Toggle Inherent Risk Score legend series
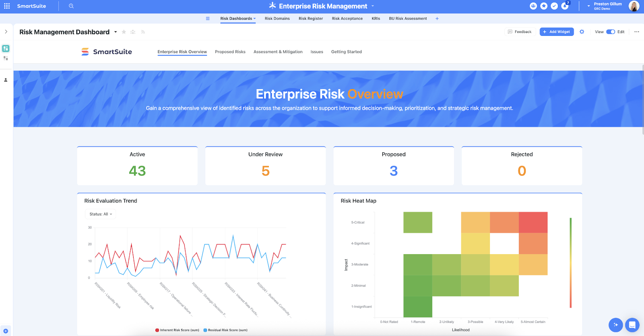The image size is (644, 336). 177,330
